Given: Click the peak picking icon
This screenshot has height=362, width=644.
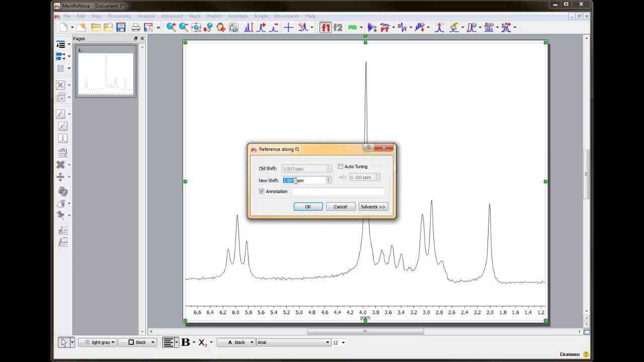Looking at the screenshot, I should coord(454,28).
